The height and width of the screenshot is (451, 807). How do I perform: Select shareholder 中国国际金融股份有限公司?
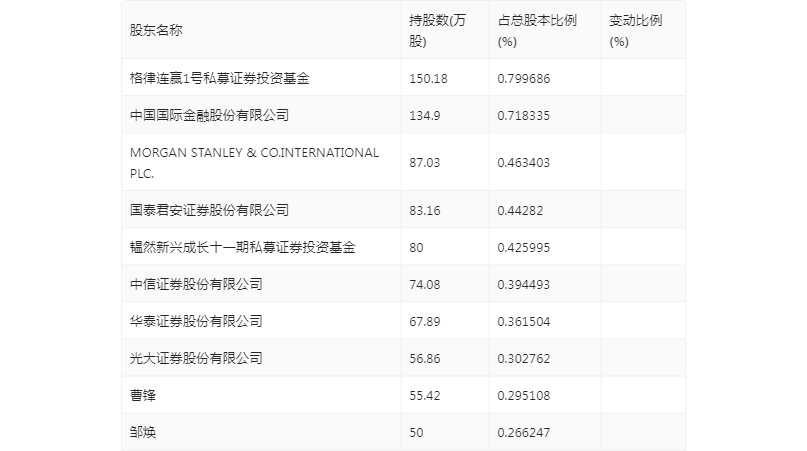click(x=209, y=115)
